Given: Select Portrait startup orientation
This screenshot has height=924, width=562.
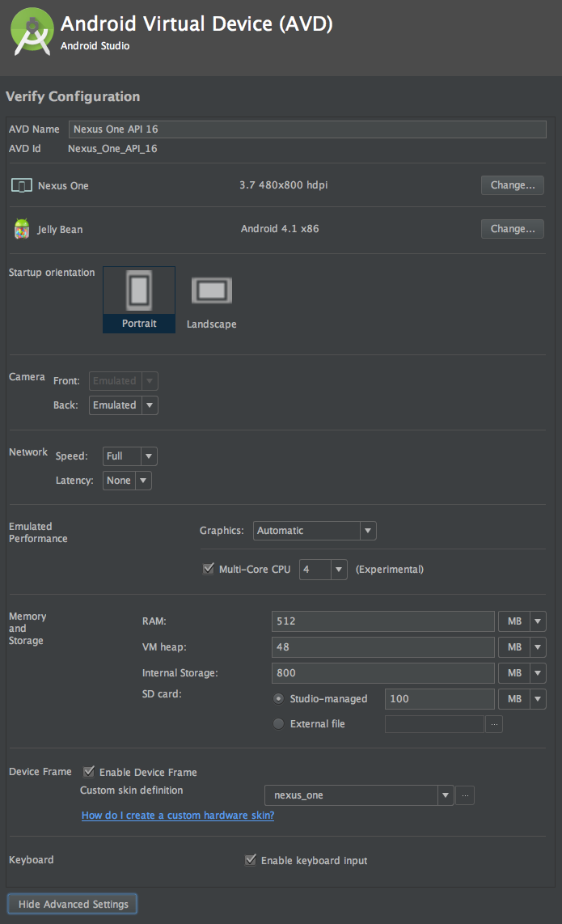Looking at the screenshot, I should (x=139, y=299).
